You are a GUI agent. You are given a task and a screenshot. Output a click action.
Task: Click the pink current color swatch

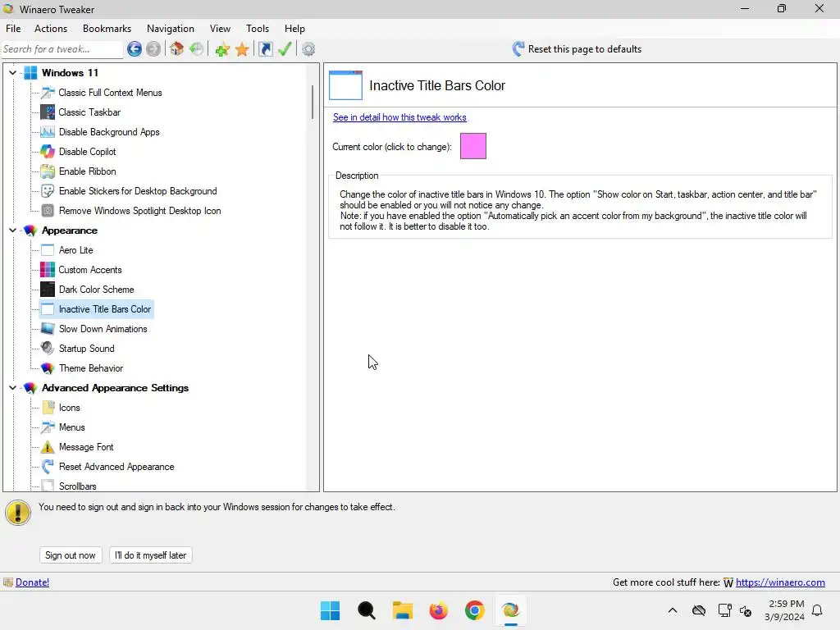[x=473, y=146]
